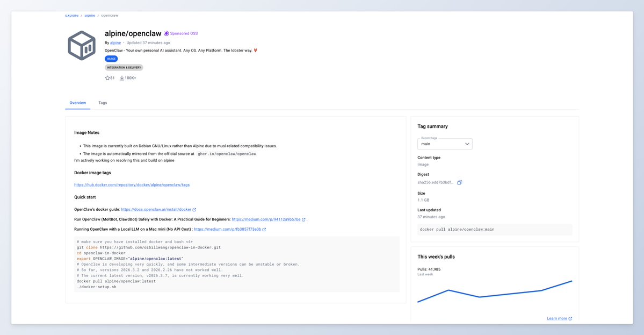Click the lobster emoji in description
The image size is (644, 335).
click(x=256, y=51)
